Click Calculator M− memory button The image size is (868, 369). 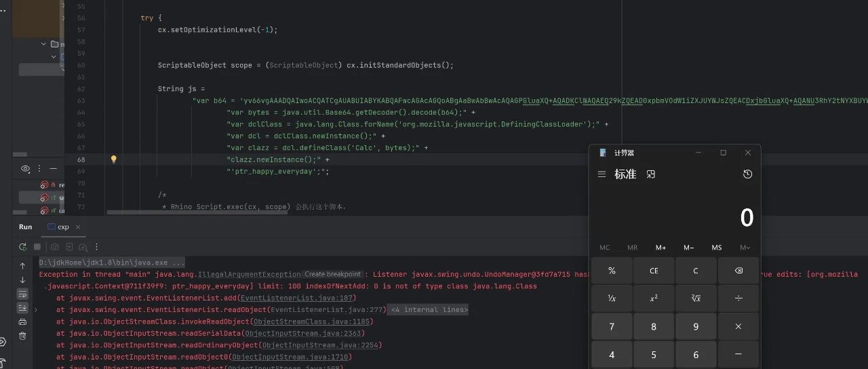click(688, 248)
